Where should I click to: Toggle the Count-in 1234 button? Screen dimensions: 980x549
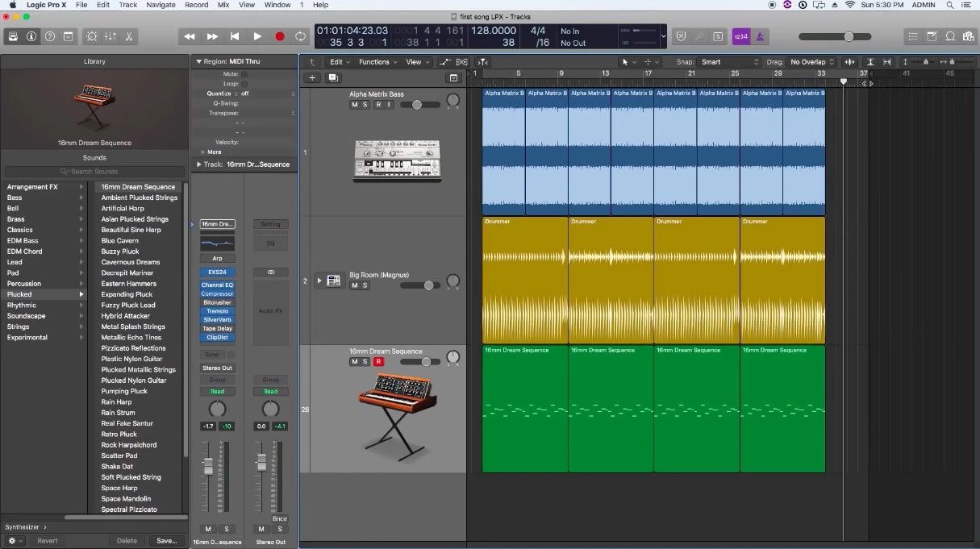pos(740,36)
